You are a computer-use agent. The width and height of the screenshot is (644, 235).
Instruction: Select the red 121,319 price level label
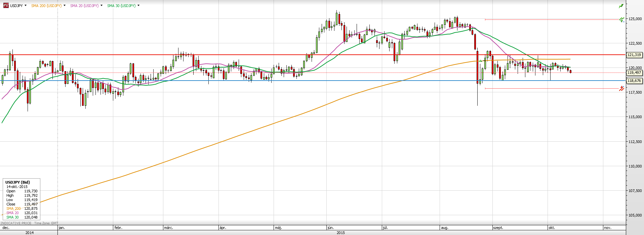tap(634, 55)
